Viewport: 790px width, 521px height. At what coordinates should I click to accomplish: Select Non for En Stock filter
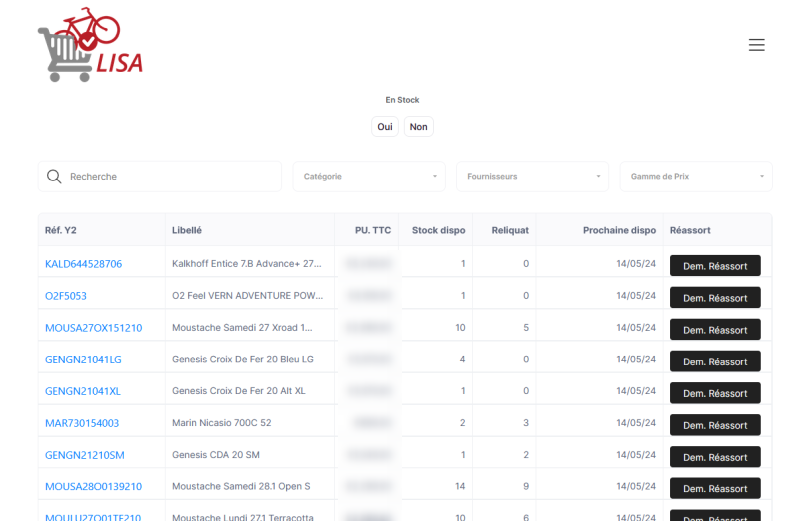[x=418, y=126]
